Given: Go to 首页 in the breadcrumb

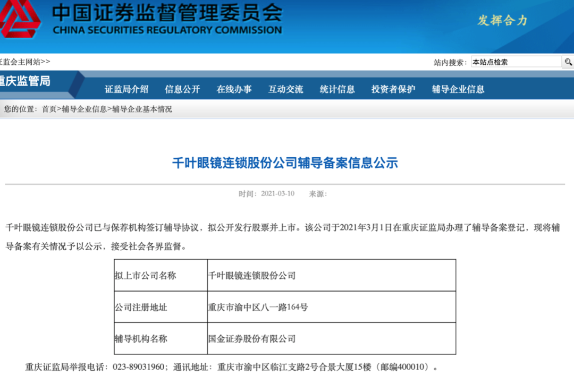Looking at the screenshot, I should [49, 109].
